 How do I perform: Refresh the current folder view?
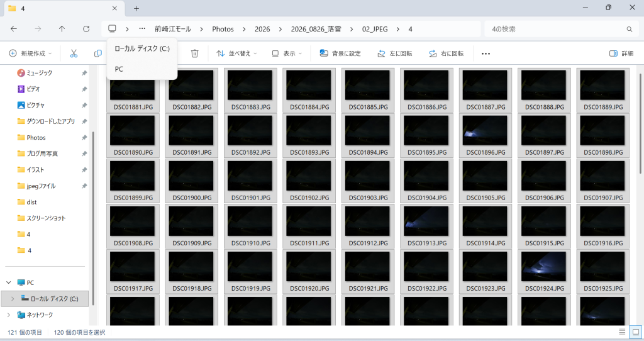point(86,29)
